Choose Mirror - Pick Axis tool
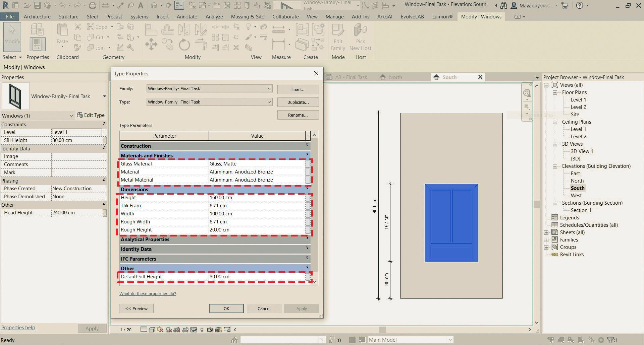This screenshot has width=644, height=345. 184,30
